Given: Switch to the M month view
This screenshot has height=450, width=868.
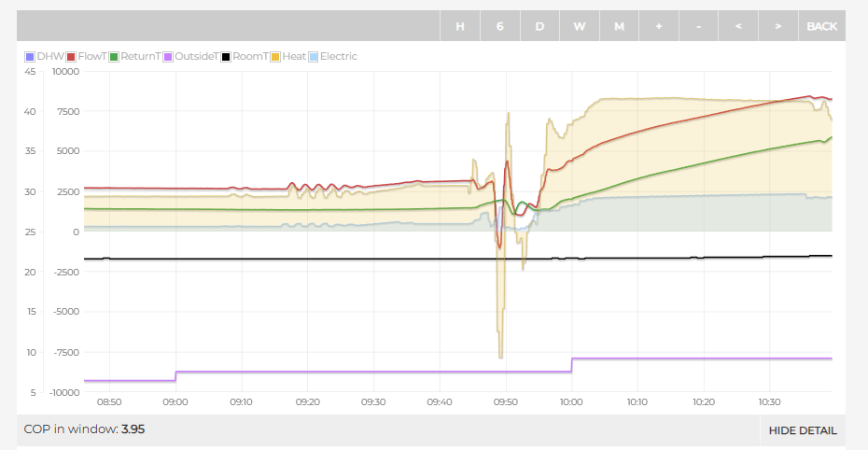Looking at the screenshot, I should (619, 26).
